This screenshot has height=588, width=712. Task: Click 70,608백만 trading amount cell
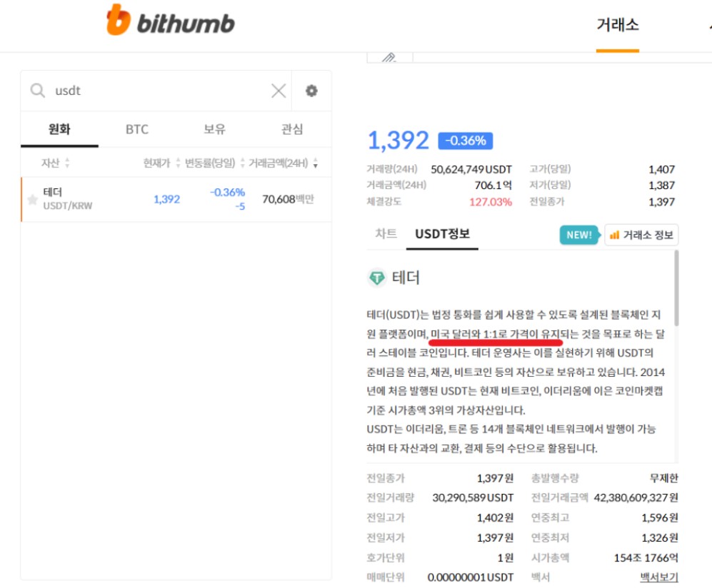pyautogui.click(x=288, y=199)
